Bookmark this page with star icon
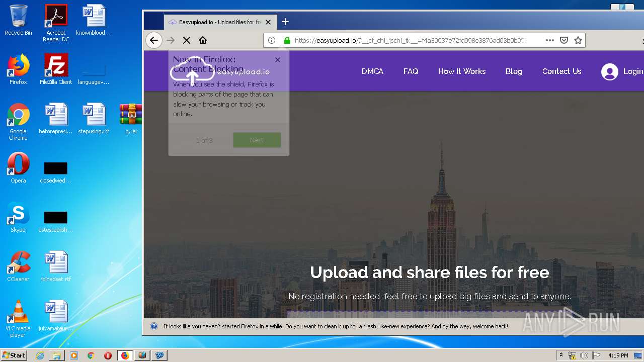Viewport: 644px width, 362px height. [x=578, y=40]
